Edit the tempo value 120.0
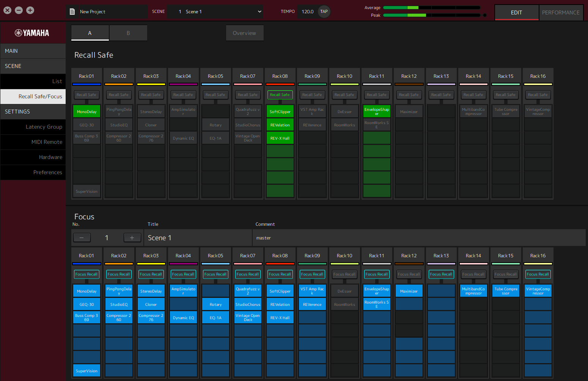Screen dimensions: 588x381 pyautogui.click(x=307, y=11)
